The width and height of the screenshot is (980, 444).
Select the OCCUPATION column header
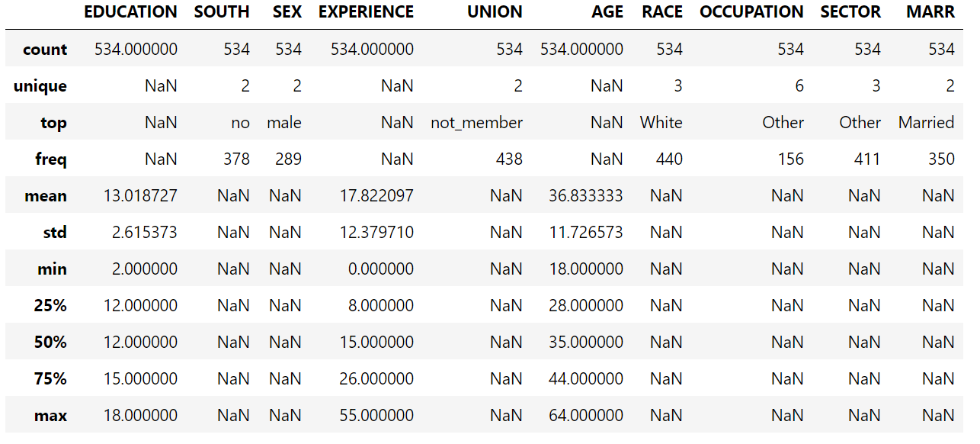751,12
